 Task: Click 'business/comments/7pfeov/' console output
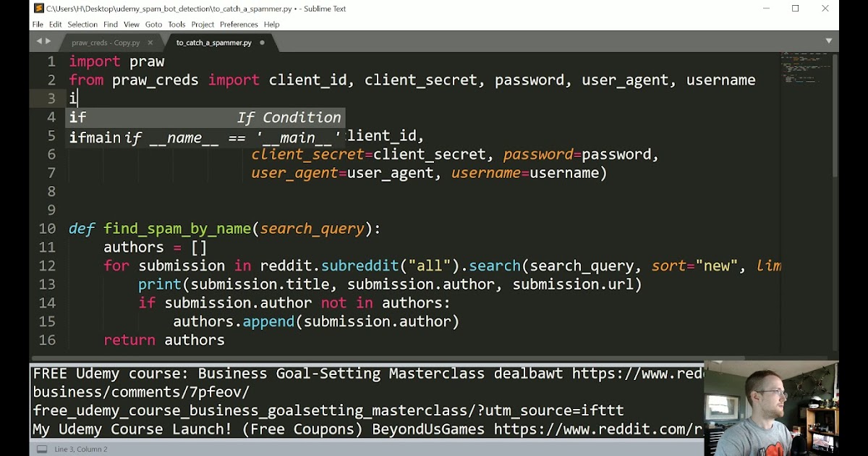pyautogui.click(x=141, y=392)
